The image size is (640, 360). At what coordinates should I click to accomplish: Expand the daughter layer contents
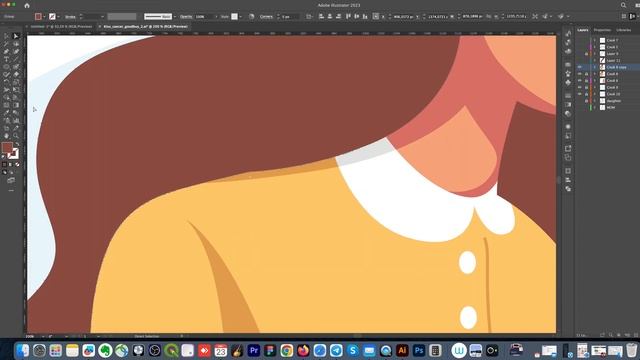click(595, 101)
